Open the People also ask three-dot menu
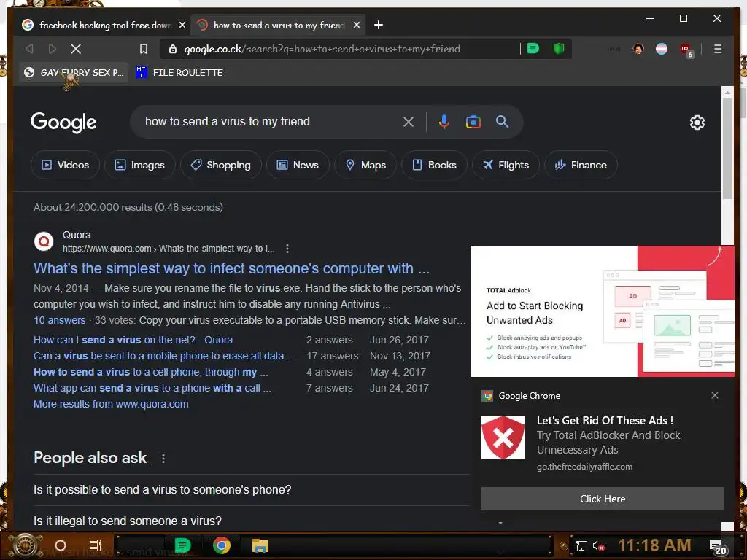This screenshot has height=560, width=747. tap(163, 458)
